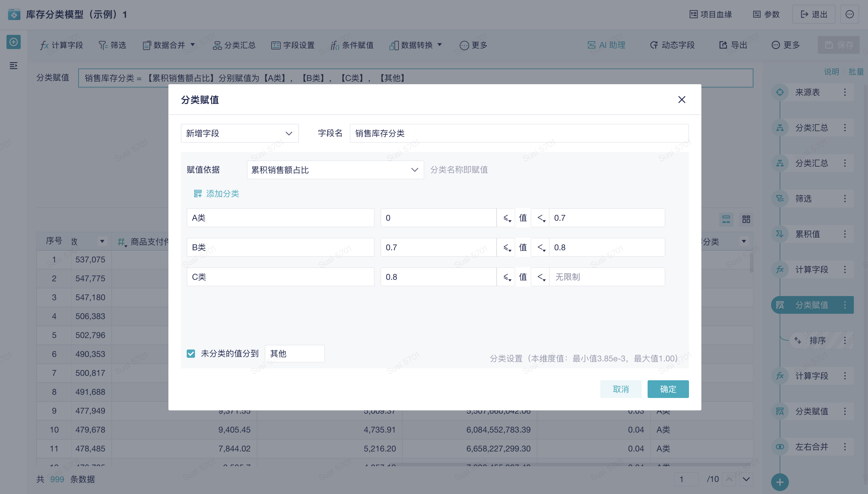Screen dimensions: 868x494
Task: Uncheck 未分类的值分到 checkbox
Action: tap(191, 354)
